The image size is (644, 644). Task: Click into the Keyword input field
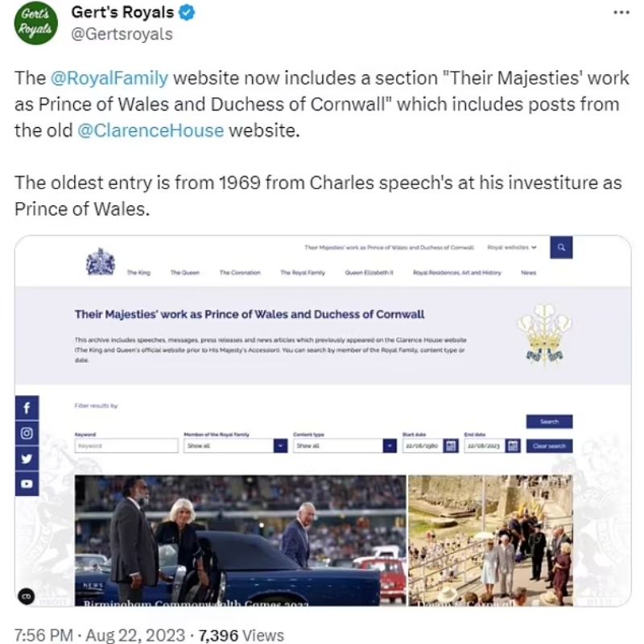coord(126,445)
